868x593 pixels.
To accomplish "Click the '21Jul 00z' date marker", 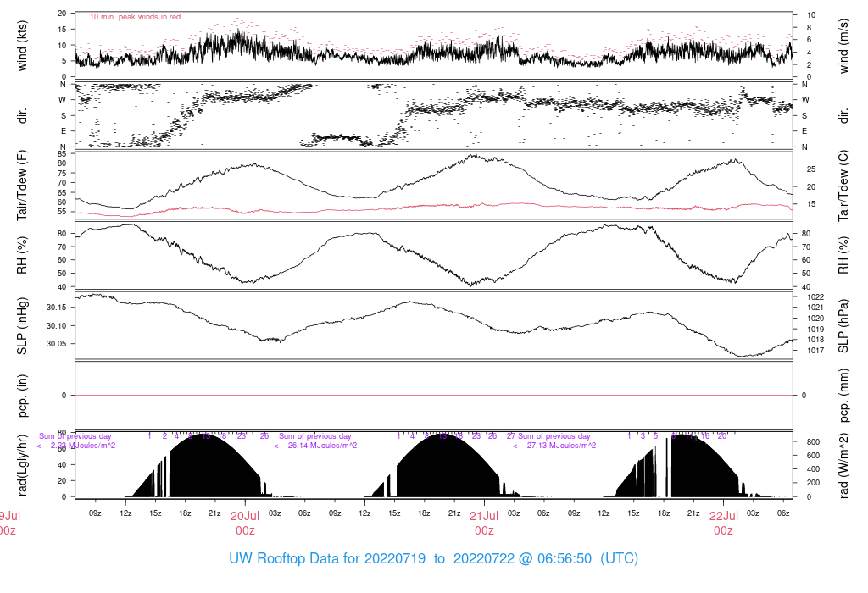I will [484, 523].
